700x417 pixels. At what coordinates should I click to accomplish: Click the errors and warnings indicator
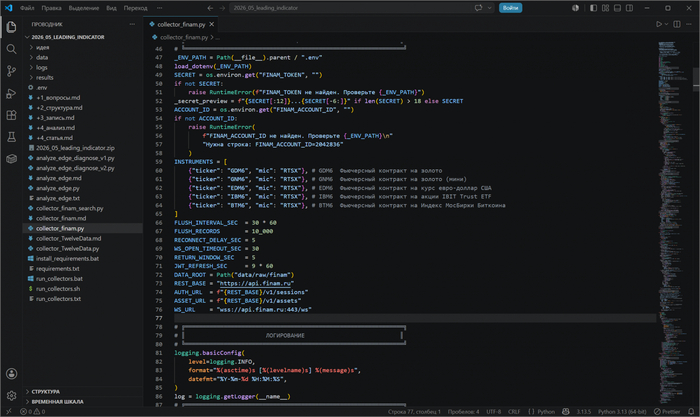click(x=33, y=412)
